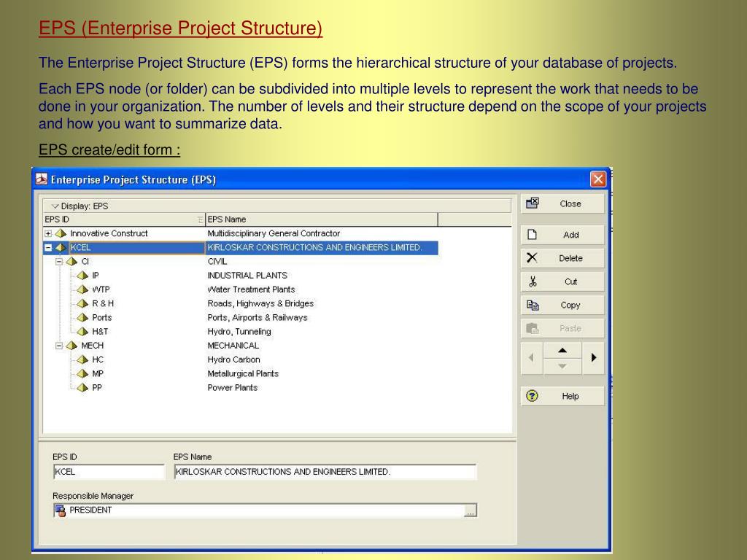The width and height of the screenshot is (747, 560).
Task: Click the Close button with window icon
Action: point(562,204)
